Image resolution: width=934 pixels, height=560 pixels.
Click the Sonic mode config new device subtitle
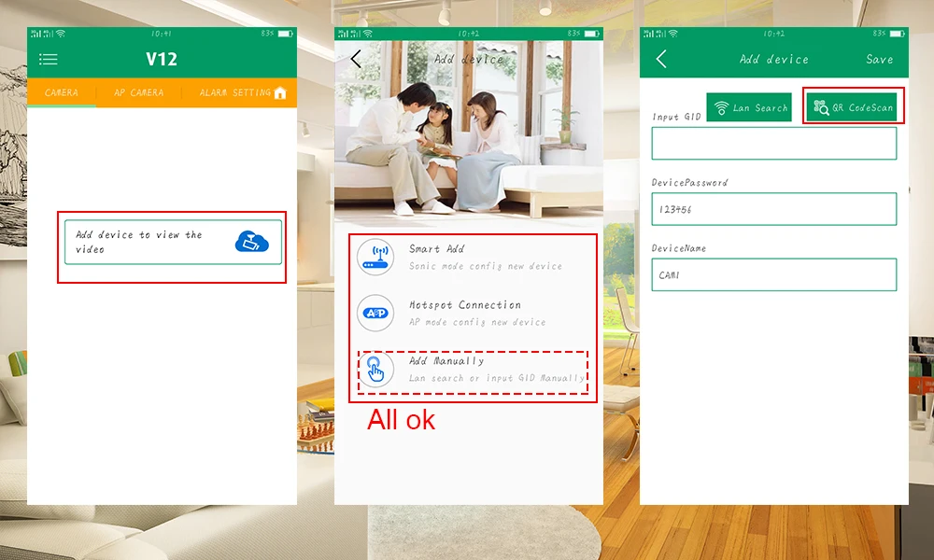pos(486,266)
